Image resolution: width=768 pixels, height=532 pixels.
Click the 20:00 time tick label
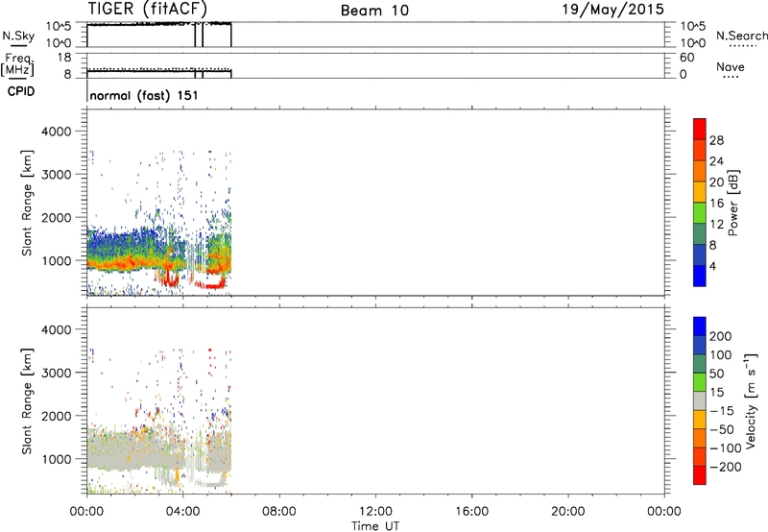(x=567, y=512)
